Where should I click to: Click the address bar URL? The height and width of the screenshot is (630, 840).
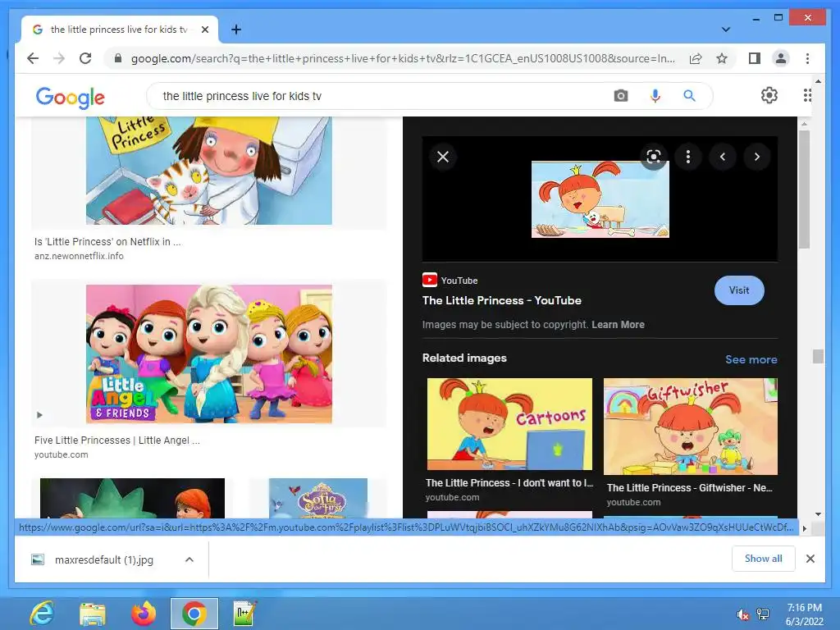403,58
